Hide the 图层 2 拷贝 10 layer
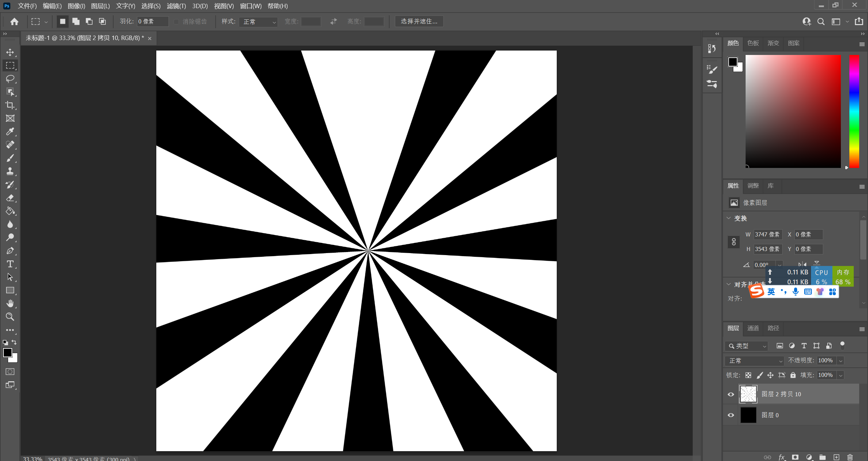 point(731,394)
